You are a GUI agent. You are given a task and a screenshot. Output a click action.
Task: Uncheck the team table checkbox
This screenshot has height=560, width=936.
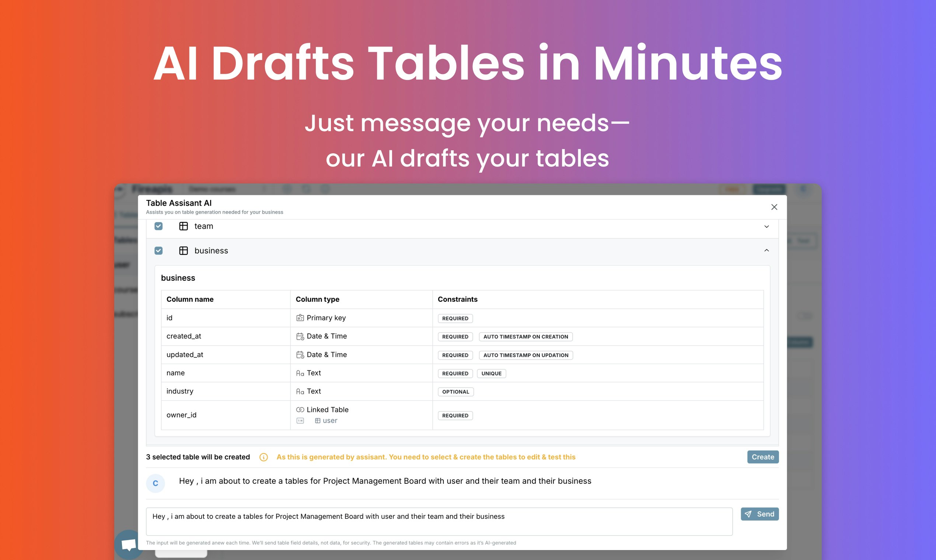tap(158, 226)
